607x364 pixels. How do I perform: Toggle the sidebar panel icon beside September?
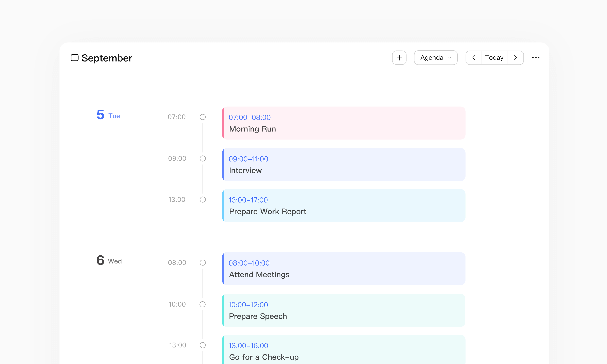pyautogui.click(x=75, y=58)
